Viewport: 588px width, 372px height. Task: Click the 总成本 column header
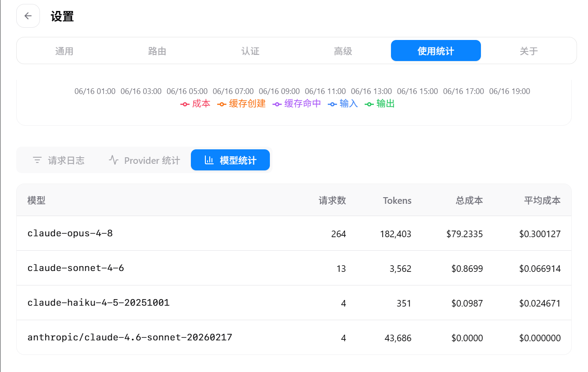tap(469, 201)
